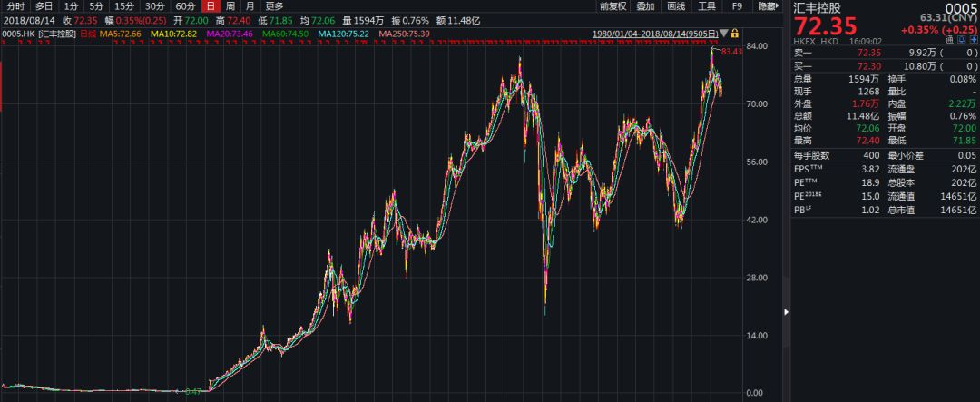Image resolution: width=980 pixels, height=402 pixels.
Task: Click the MA250:75.39 indicator label
Action: coord(403,34)
